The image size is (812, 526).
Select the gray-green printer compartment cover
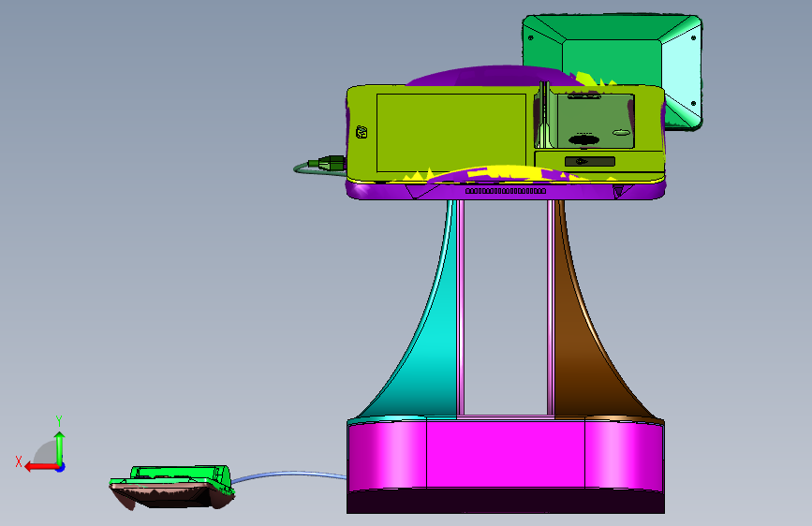coord(595,121)
